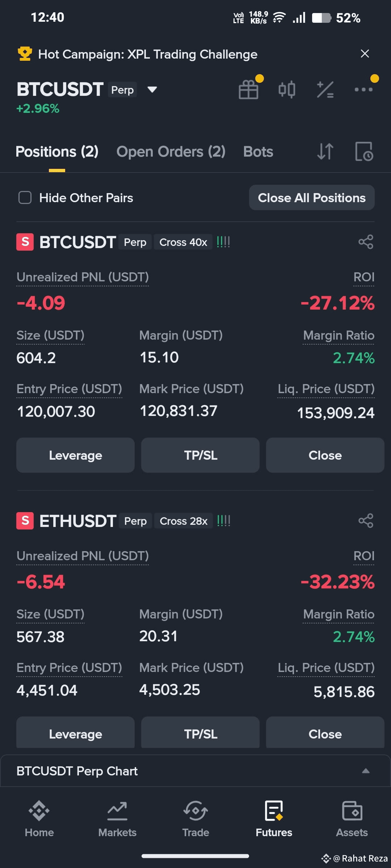
Task: Open the percent calculator icon
Action: pos(325,90)
